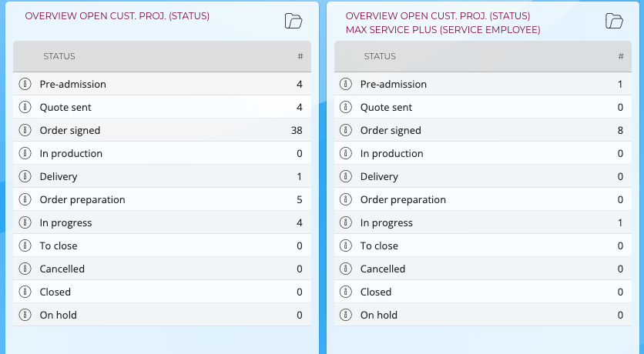Select To close label in Max Service panel
Viewport: 644px width, 354px height.
(379, 245)
